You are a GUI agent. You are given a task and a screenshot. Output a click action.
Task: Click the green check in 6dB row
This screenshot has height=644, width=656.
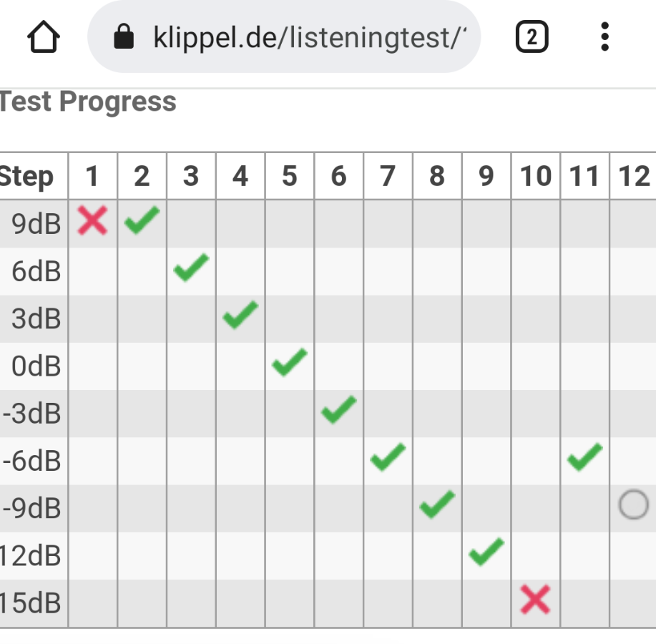coord(191,268)
